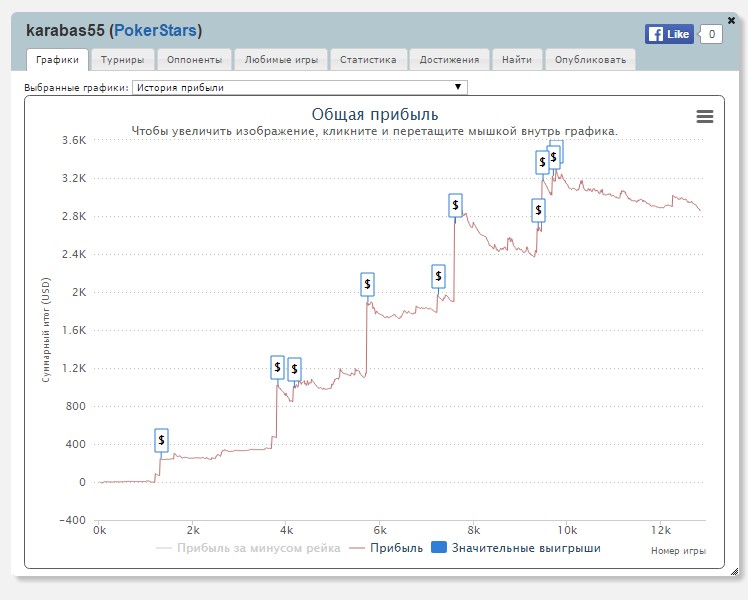Click the Facebook like count bubble
This screenshot has height=600, width=748.
click(711, 34)
